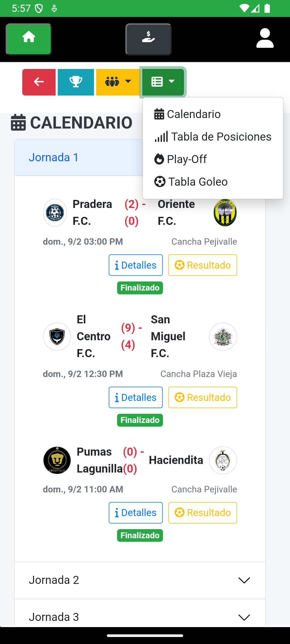Open Resultado for El Centro vs San Miguel
This screenshot has height=644, width=290.
pos(202,397)
